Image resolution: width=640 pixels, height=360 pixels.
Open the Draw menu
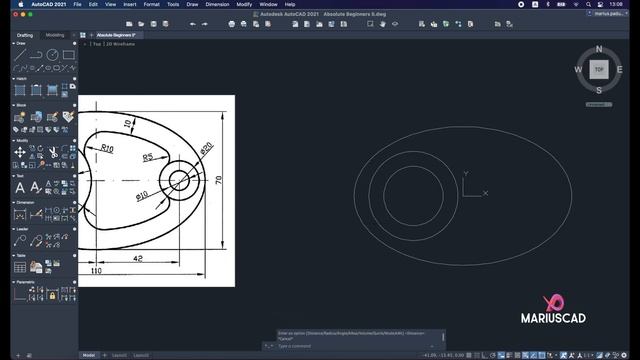[192, 4]
